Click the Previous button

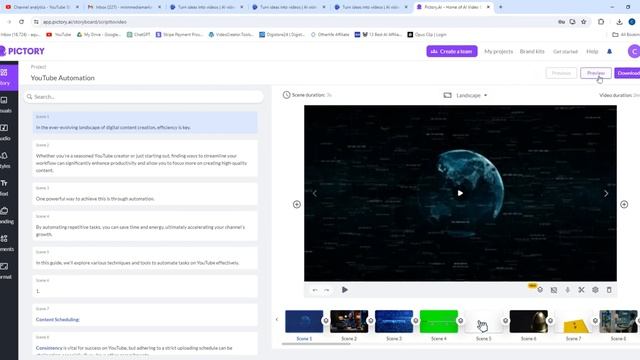point(561,73)
